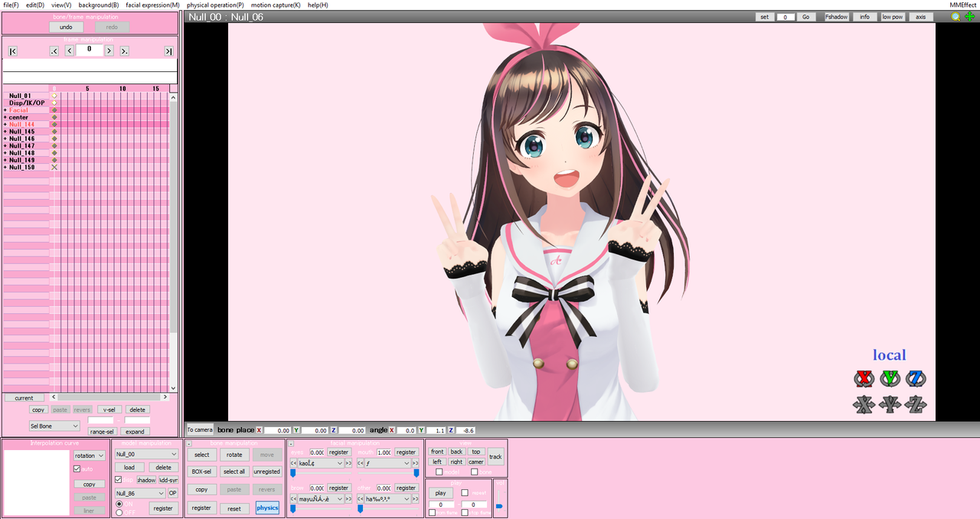Click the load model button
This screenshot has height=519, width=980.
(129, 467)
